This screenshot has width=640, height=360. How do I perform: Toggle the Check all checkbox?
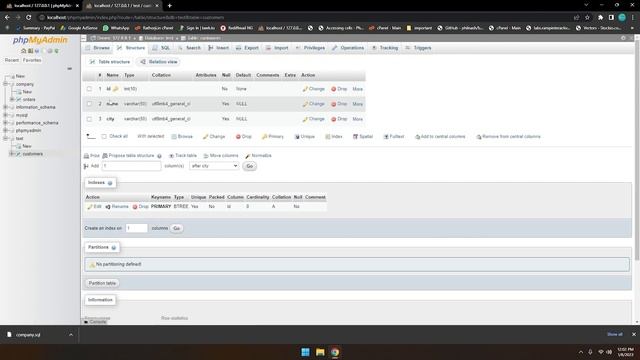(104, 137)
